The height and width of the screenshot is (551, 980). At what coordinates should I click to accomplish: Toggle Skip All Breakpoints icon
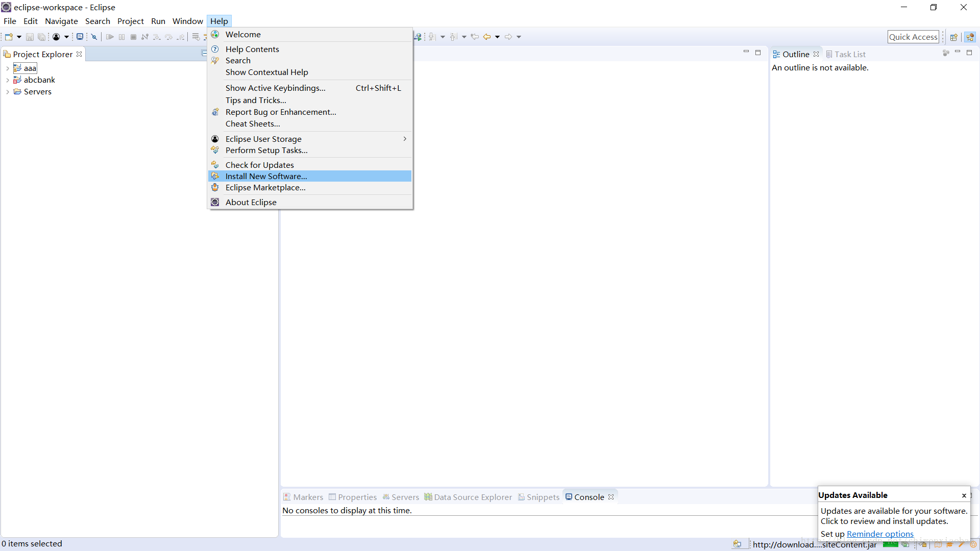(x=94, y=37)
